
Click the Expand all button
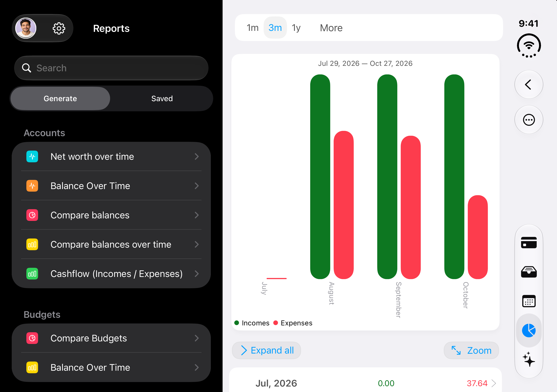(x=266, y=350)
